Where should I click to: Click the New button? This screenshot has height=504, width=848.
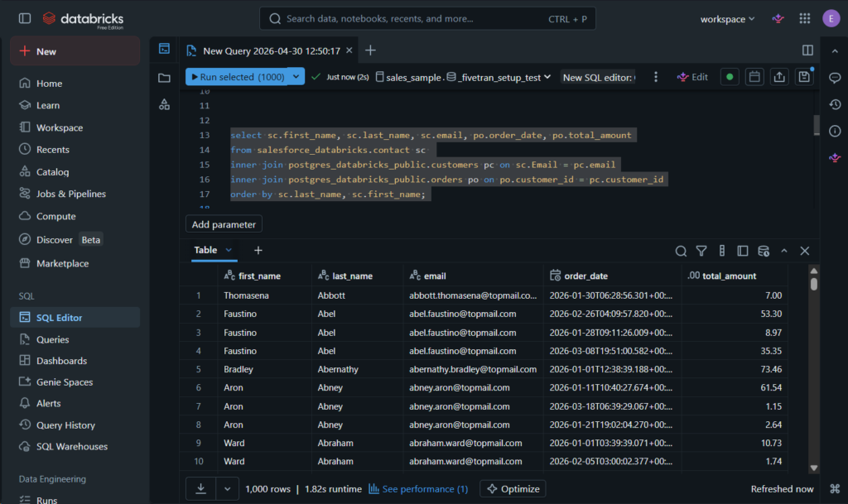pos(75,51)
